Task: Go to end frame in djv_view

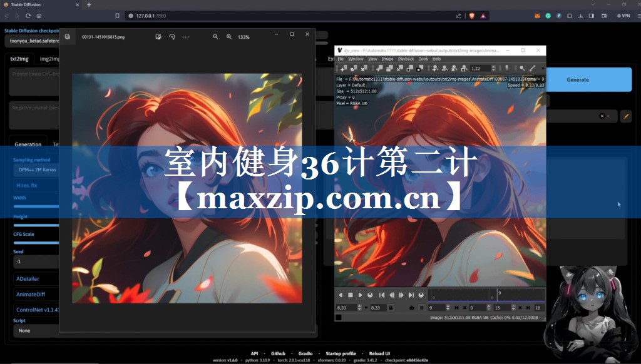Action: [x=411, y=295]
